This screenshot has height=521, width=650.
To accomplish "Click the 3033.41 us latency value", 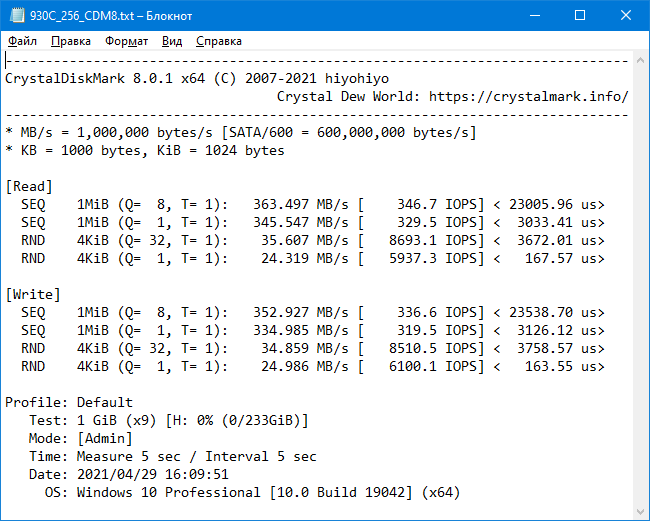I will coord(557,223).
